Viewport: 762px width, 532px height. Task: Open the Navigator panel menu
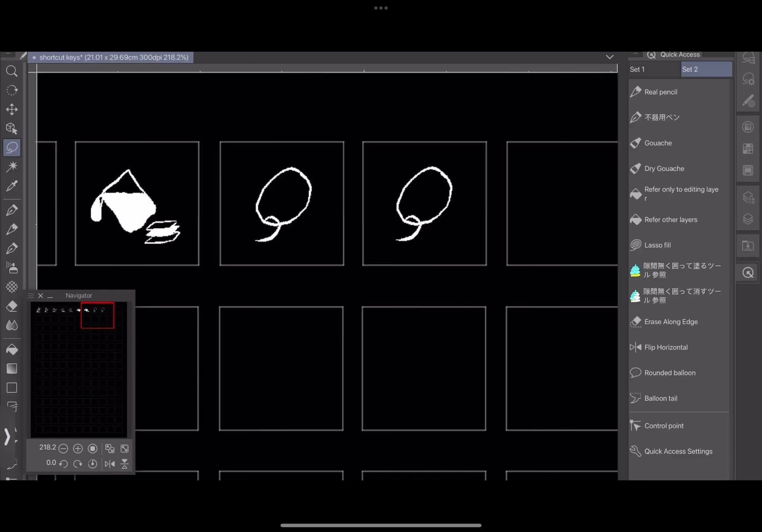tap(31, 295)
